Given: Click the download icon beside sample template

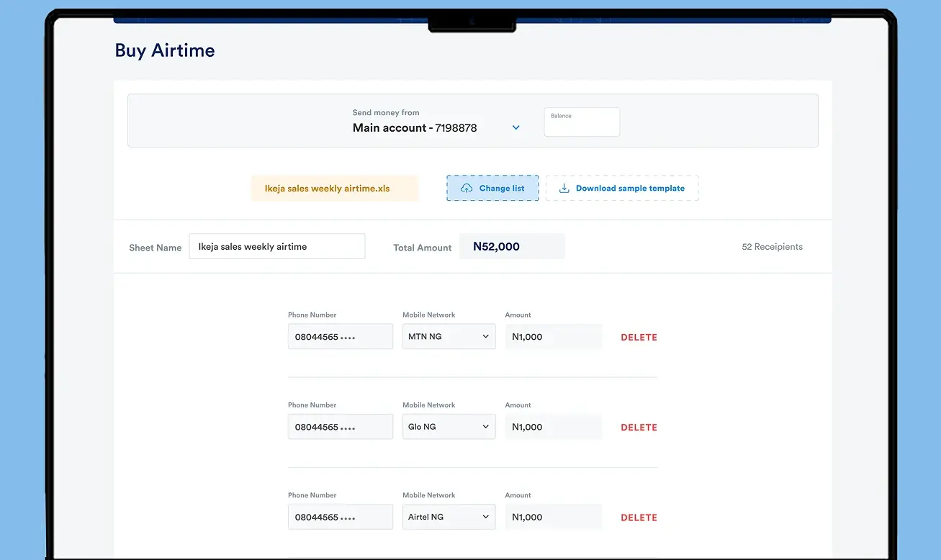Looking at the screenshot, I should tap(564, 188).
